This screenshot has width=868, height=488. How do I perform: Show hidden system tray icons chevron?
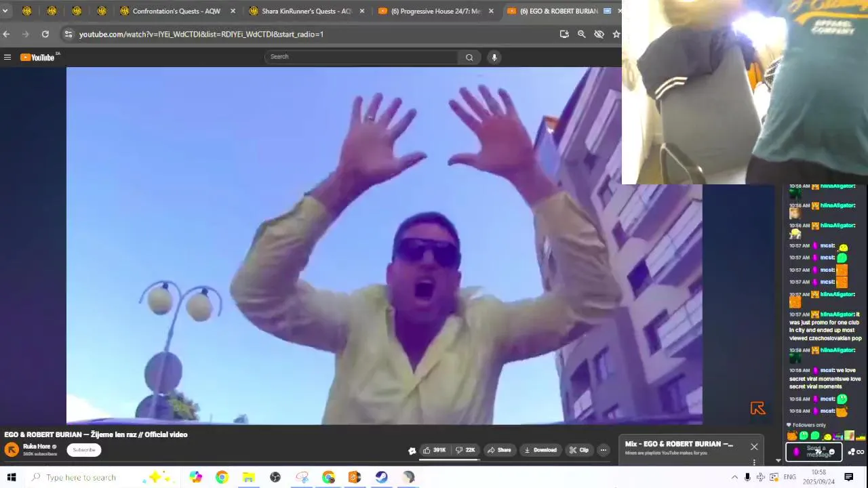tap(734, 477)
